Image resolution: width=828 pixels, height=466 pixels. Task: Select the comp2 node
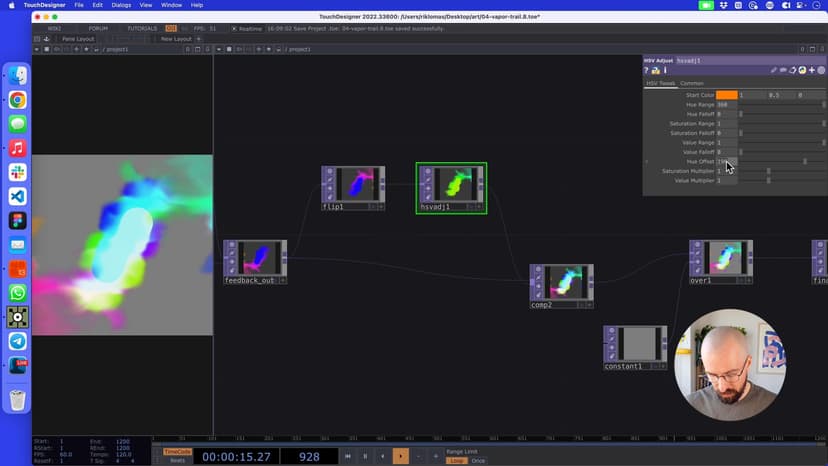point(561,282)
